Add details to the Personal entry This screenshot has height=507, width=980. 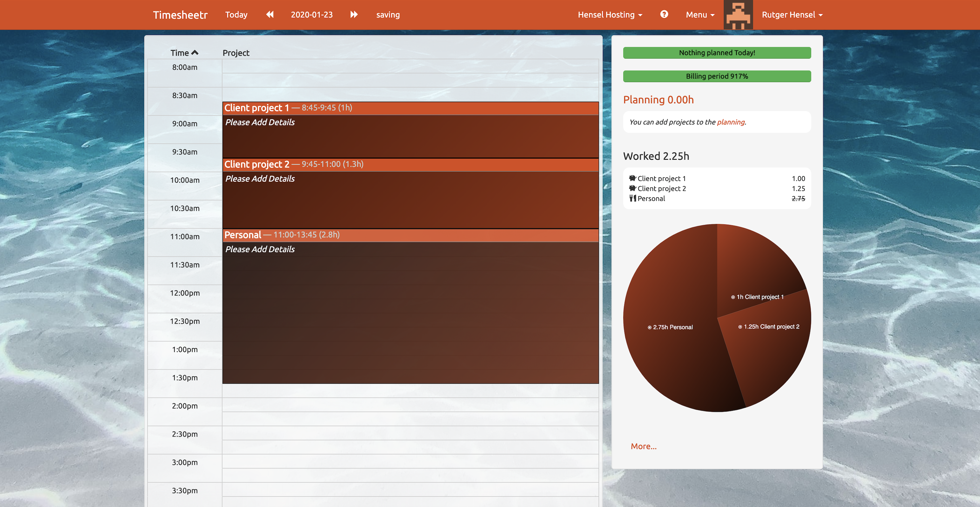tap(260, 249)
